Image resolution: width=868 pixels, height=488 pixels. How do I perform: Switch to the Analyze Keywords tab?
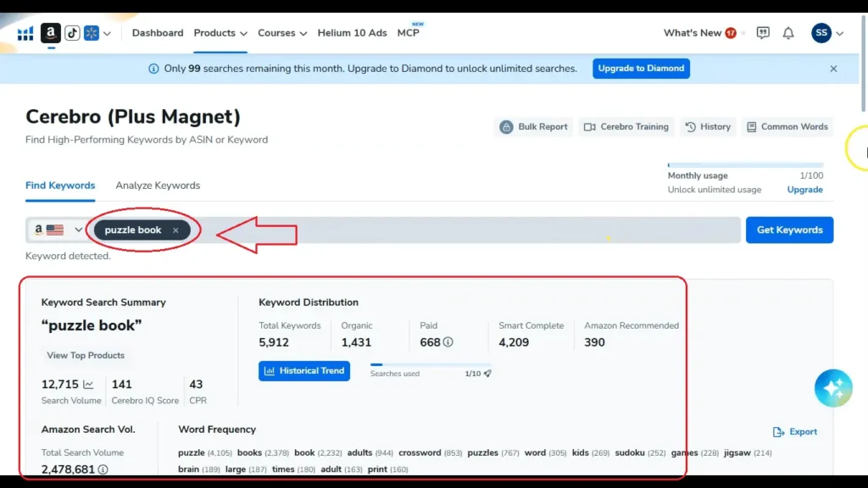(158, 186)
